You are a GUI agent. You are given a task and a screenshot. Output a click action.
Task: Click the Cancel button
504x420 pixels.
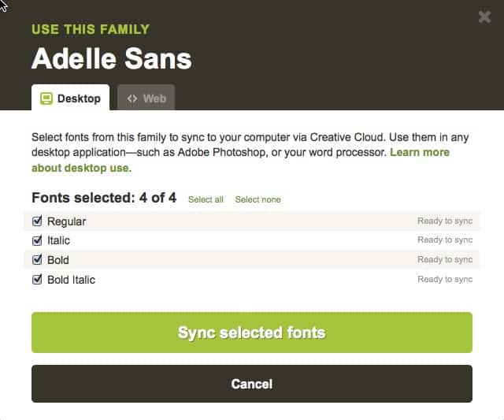click(x=252, y=384)
